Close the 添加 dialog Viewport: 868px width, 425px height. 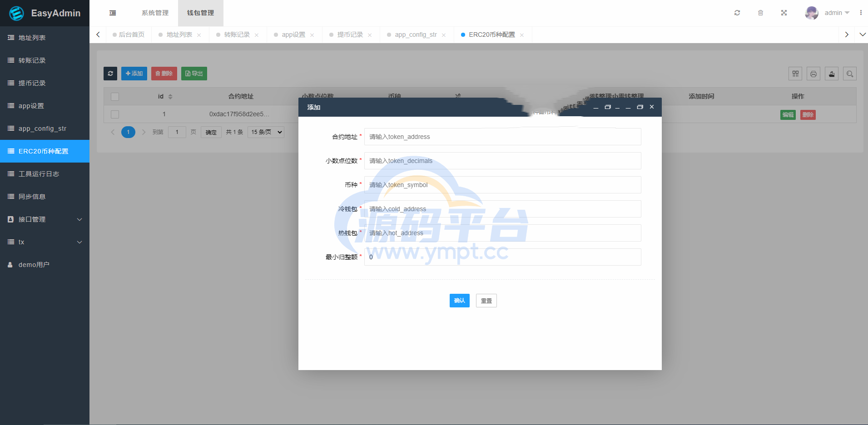pyautogui.click(x=652, y=107)
